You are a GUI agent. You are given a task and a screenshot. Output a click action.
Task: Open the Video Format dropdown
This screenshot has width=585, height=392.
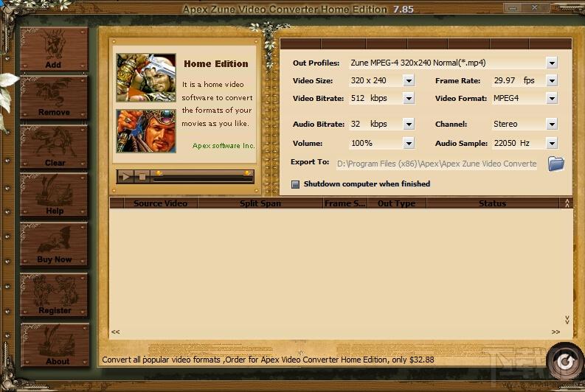coord(552,99)
